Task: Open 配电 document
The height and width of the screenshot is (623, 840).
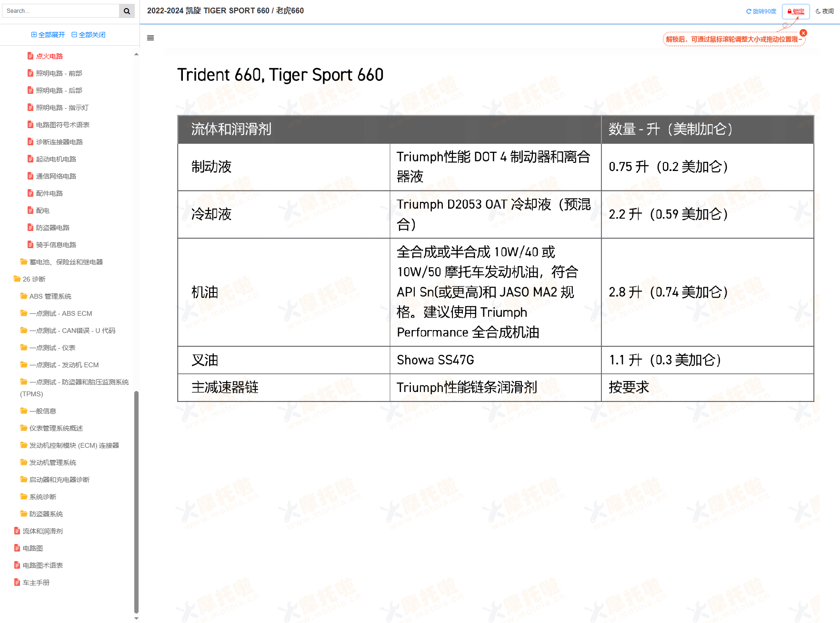Action: 39,211
